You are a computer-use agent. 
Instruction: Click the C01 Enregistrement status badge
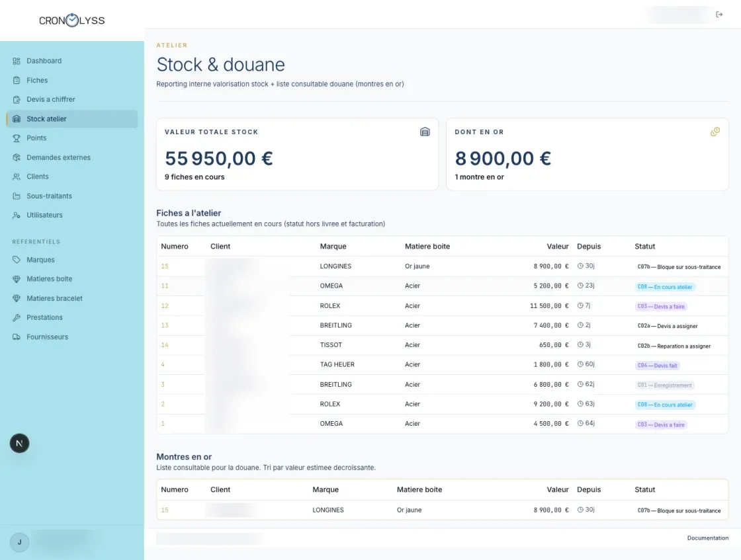pyautogui.click(x=664, y=385)
